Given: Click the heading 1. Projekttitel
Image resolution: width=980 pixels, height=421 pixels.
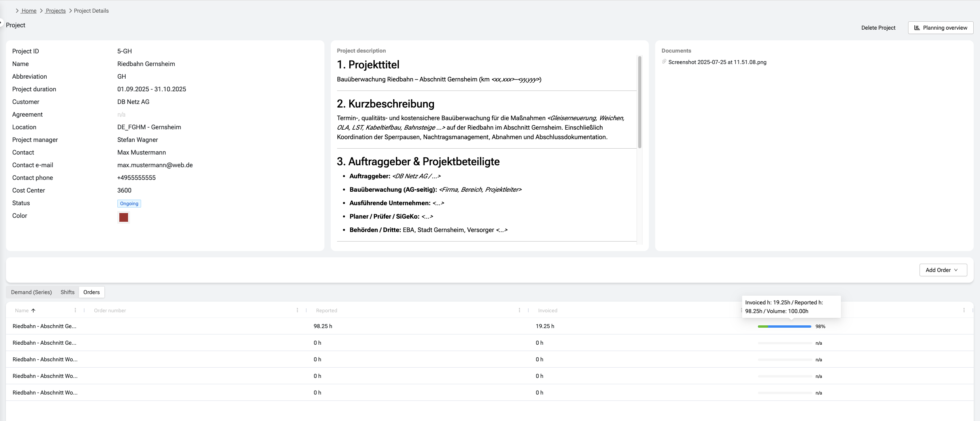Looking at the screenshot, I should (x=368, y=64).
